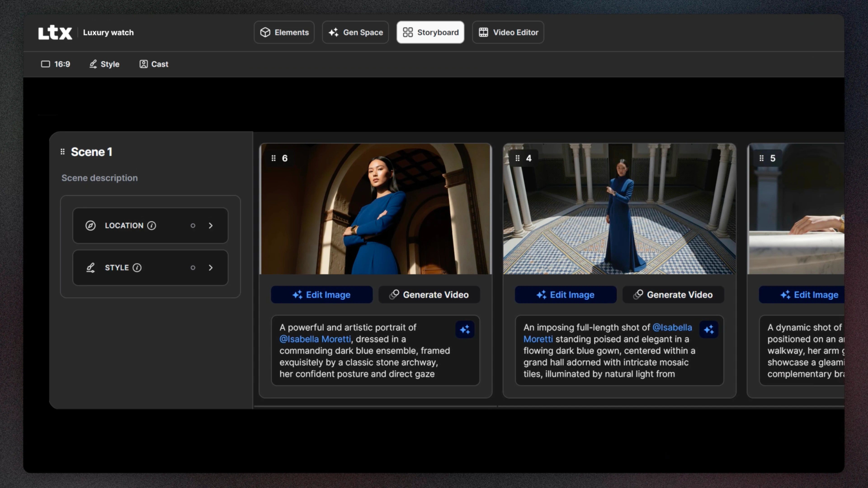Toggle the LOCATION status circle
The image size is (868, 488).
pos(193,226)
